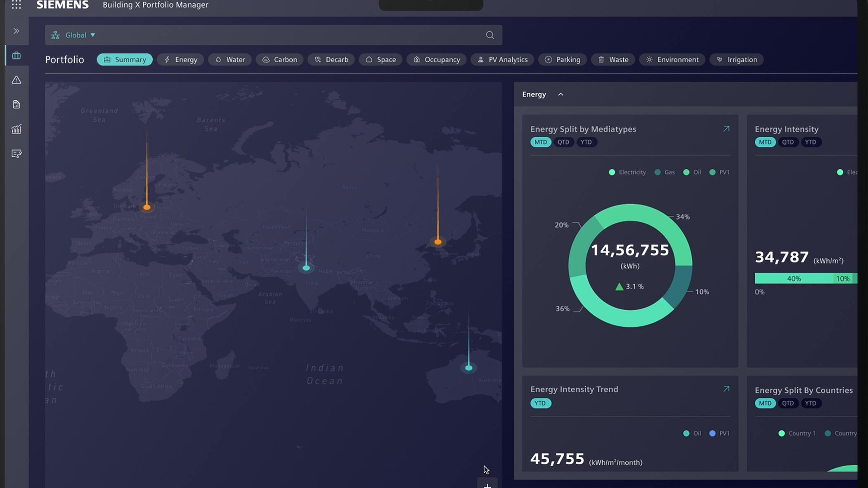868x488 pixels.
Task: Open the Portfolio briefcase icon in sidebar
Action: tap(17, 55)
